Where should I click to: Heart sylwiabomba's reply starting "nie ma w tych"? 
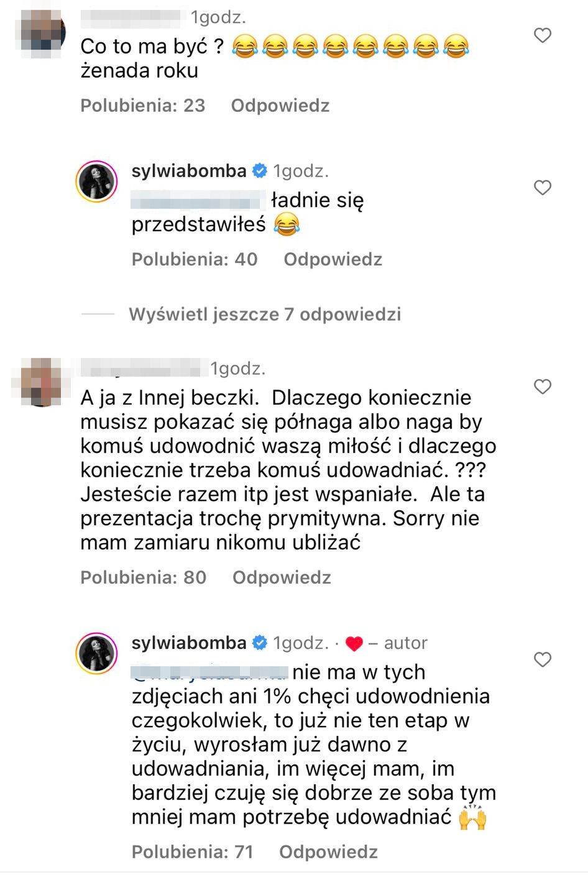543,659
